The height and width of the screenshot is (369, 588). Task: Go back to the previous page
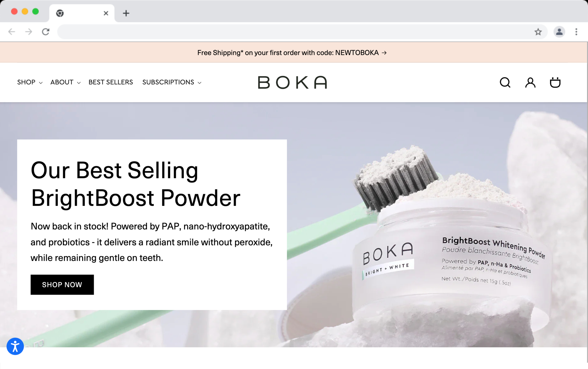click(12, 32)
